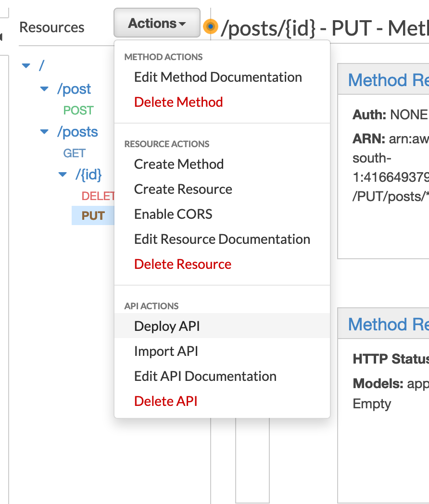Screen dimensions: 429x504
Task: Select Create Method option
Action: 179,164
